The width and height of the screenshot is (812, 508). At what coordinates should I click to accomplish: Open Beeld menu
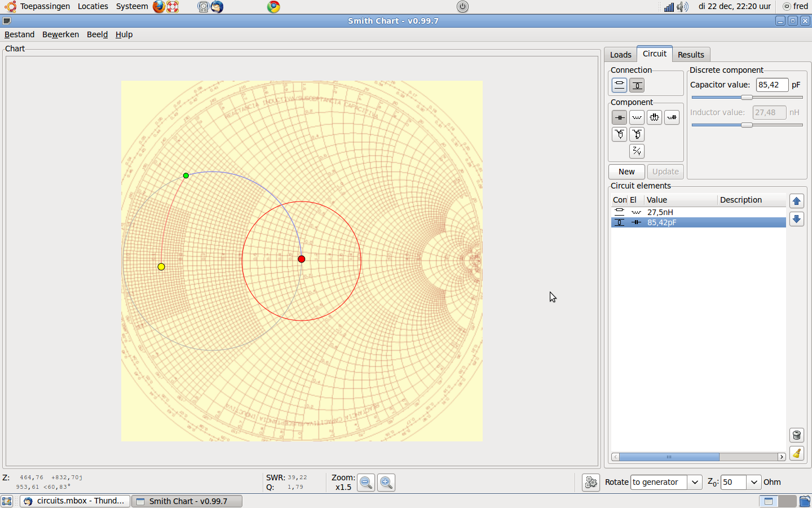click(x=97, y=34)
